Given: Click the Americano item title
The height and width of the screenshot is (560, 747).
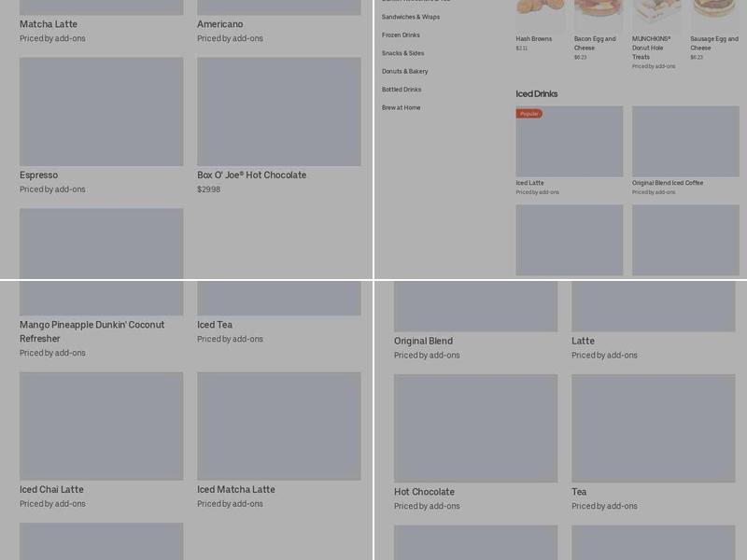Looking at the screenshot, I should (220, 24).
